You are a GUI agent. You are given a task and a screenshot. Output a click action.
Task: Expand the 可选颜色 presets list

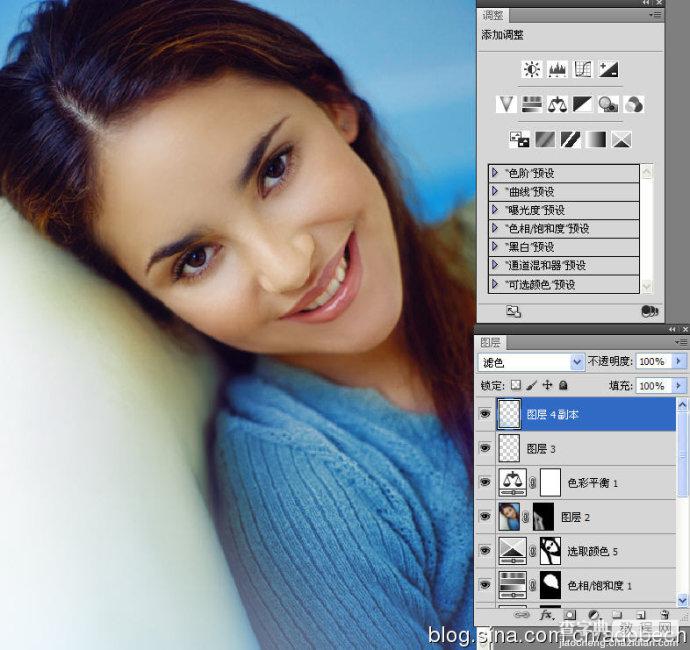pyautogui.click(x=495, y=284)
